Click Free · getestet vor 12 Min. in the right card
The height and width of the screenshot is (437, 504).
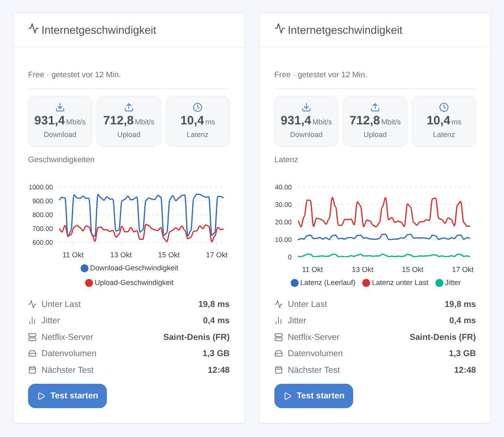pyautogui.click(x=321, y=74)
